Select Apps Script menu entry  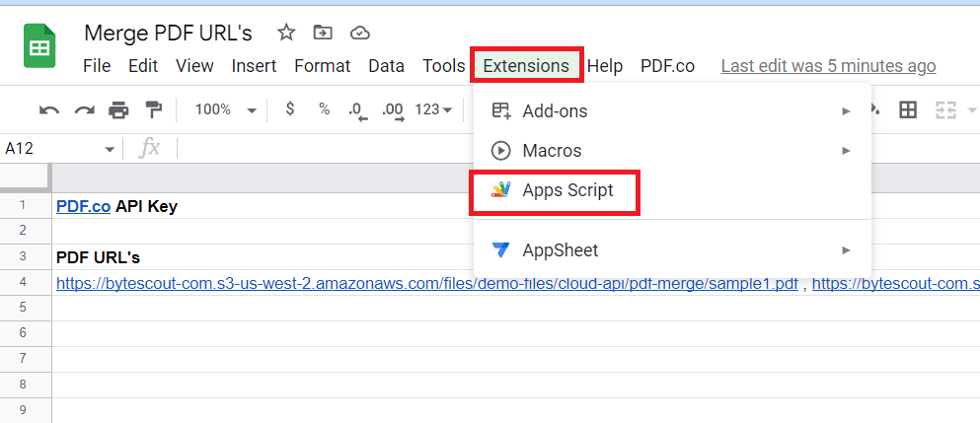[672, 190]
